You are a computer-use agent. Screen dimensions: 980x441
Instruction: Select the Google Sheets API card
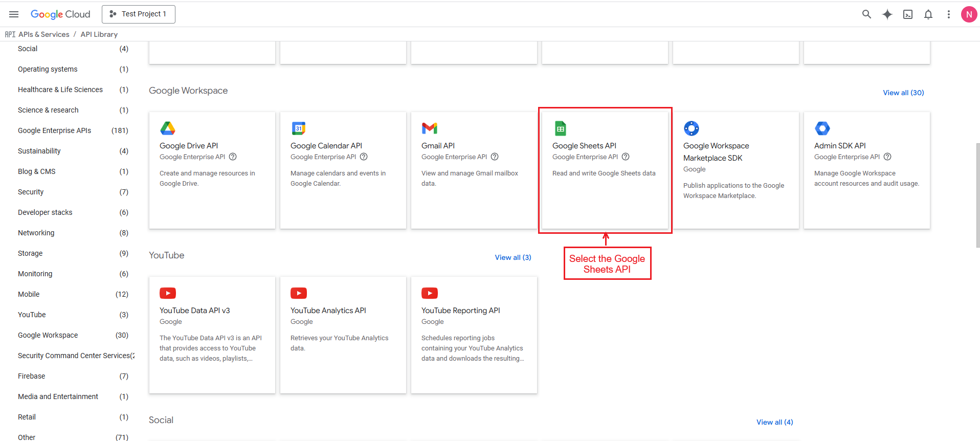tap(605, 170)
